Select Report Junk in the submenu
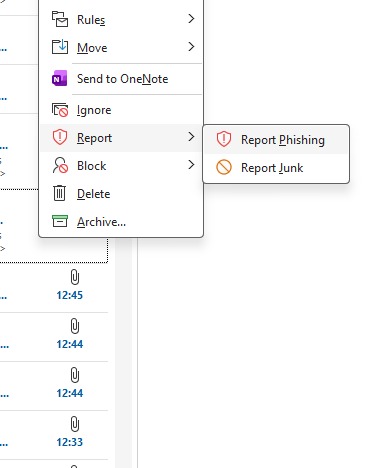384x468 pixels. [276, 168]
